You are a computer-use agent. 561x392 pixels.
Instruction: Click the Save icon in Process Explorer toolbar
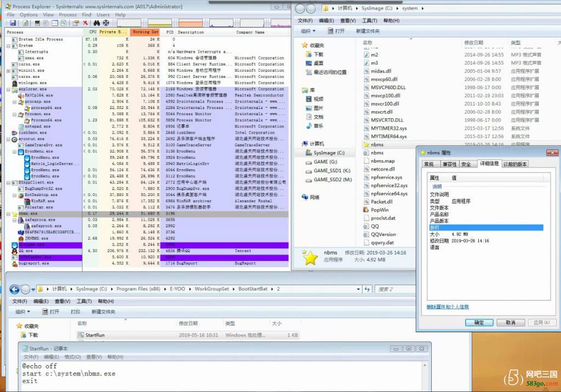click(13, 23)
